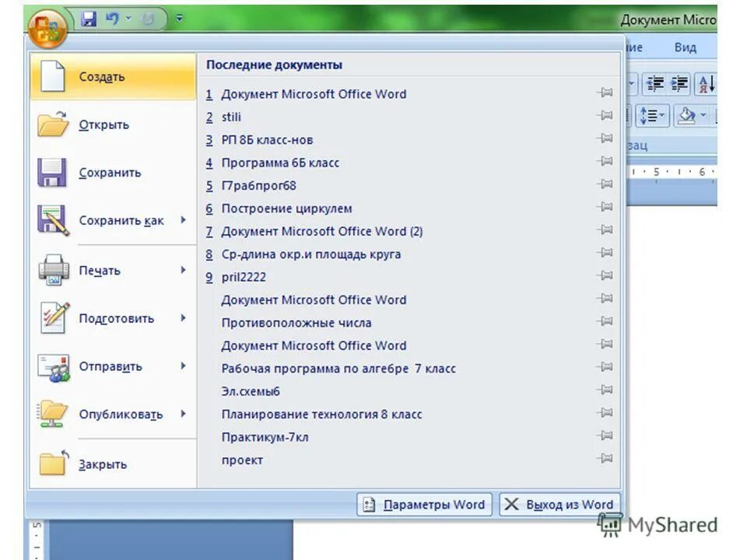Choose Создать from the Office menu
747x560 pixels.
click(113, 77)
